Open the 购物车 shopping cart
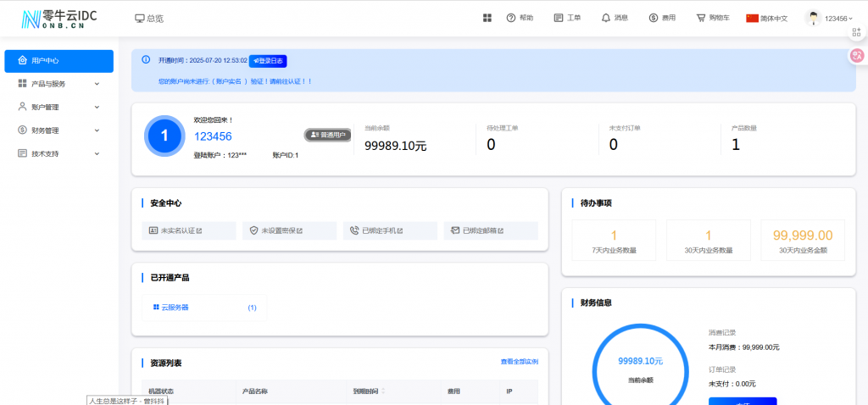Screen dimensions: 868x405 pos(711,18)
